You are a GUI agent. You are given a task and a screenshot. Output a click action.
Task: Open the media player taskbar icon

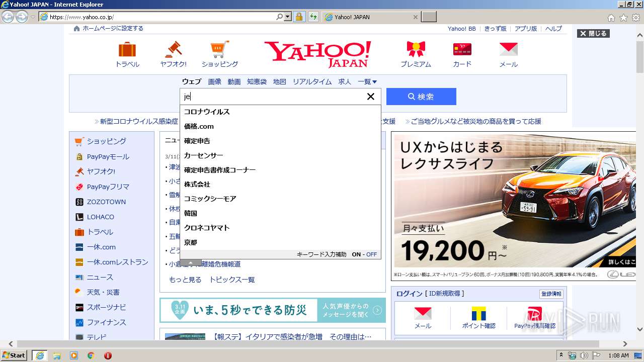74,355
